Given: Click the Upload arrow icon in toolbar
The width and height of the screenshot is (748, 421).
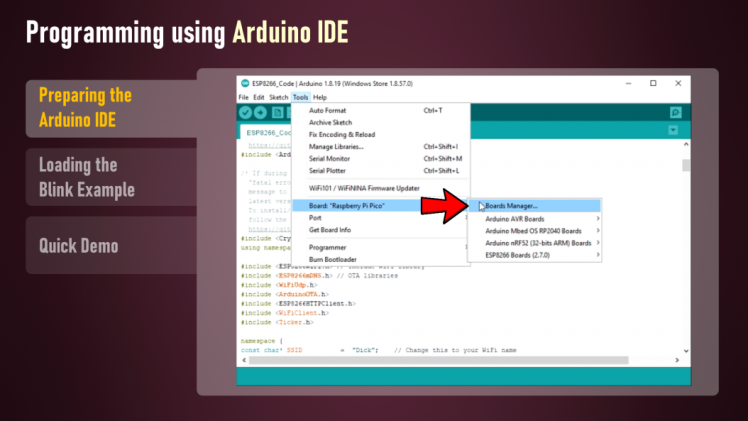Looking at the screenshot, I should coord(260,113).
